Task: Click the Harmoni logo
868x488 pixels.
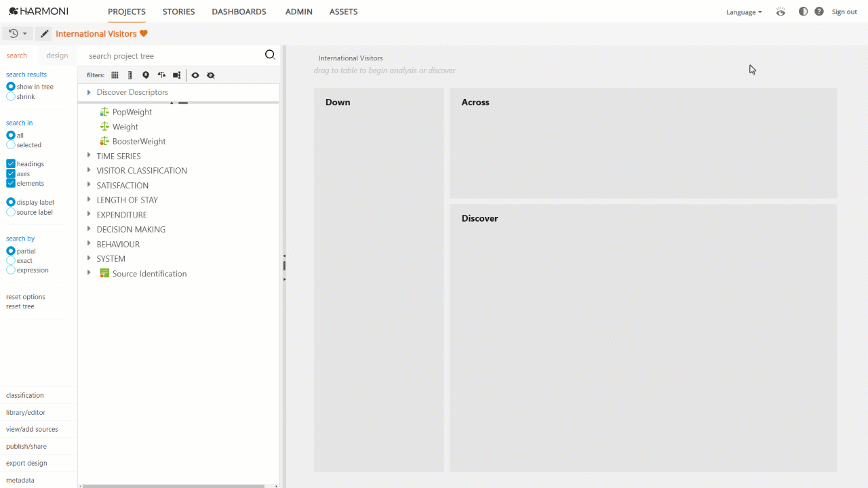Action: pyautogui.click(x=39, y=12)
